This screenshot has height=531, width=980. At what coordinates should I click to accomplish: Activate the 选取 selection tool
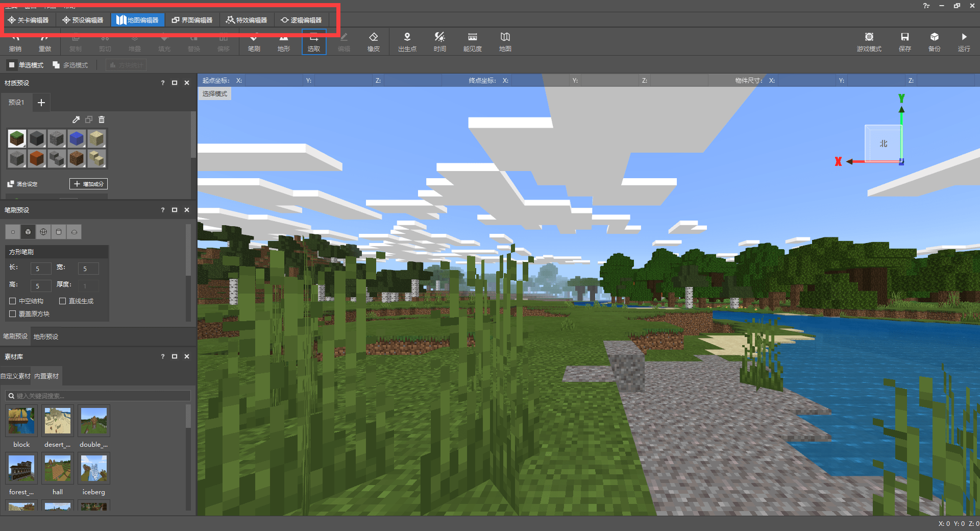[x=314, y=42]
